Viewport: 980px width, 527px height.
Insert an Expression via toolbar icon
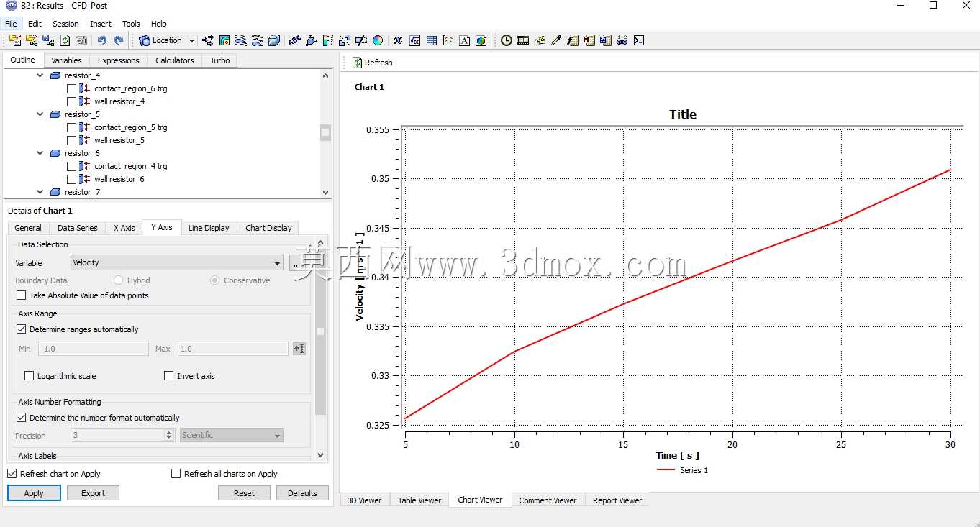(415, 40)
